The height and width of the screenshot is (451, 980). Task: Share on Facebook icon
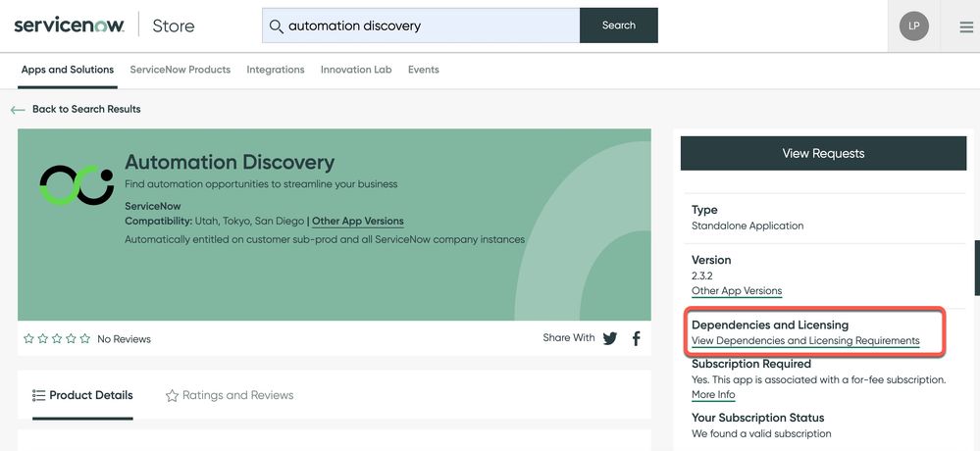(637, 338)
